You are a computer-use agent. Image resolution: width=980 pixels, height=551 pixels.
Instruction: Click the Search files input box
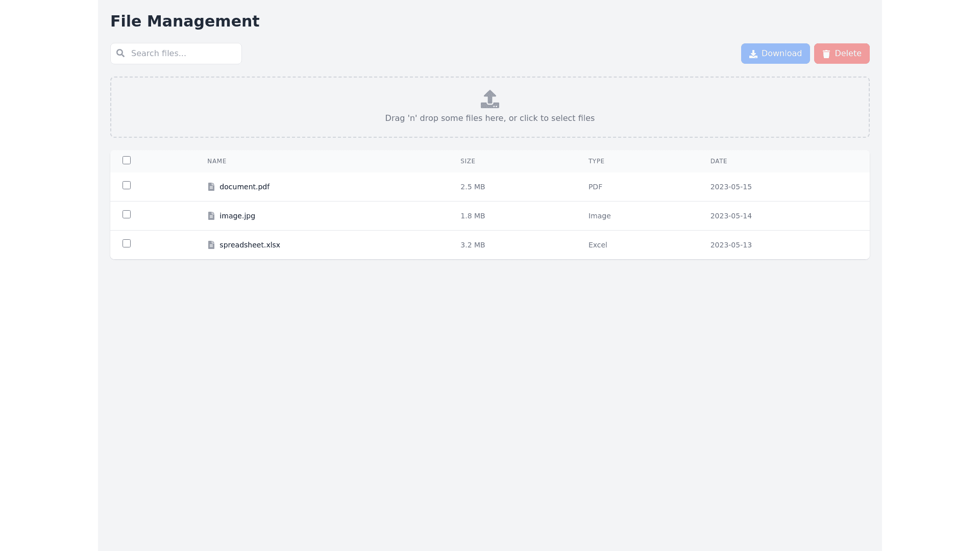click(x=176, y=53)
